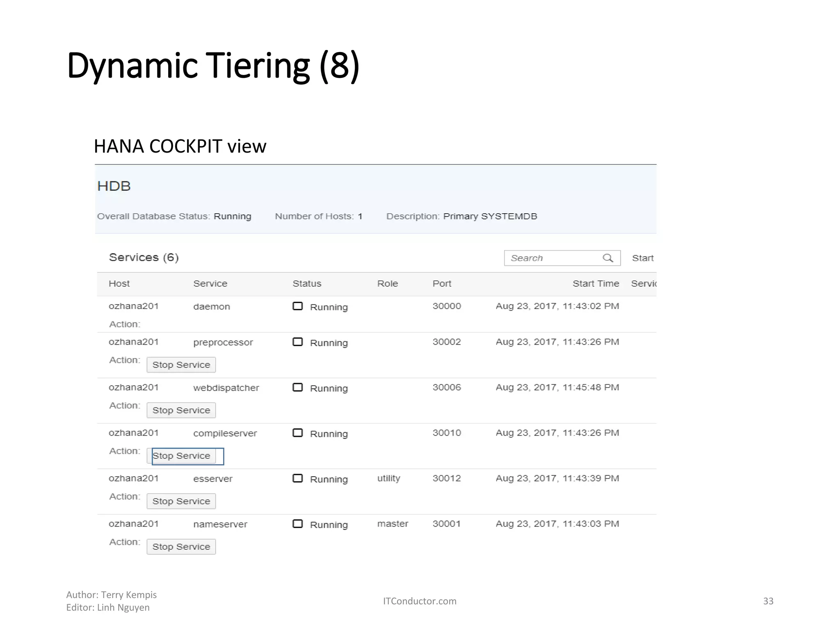Click the Start button beside search
840x630 pixels.
(643, 258)
